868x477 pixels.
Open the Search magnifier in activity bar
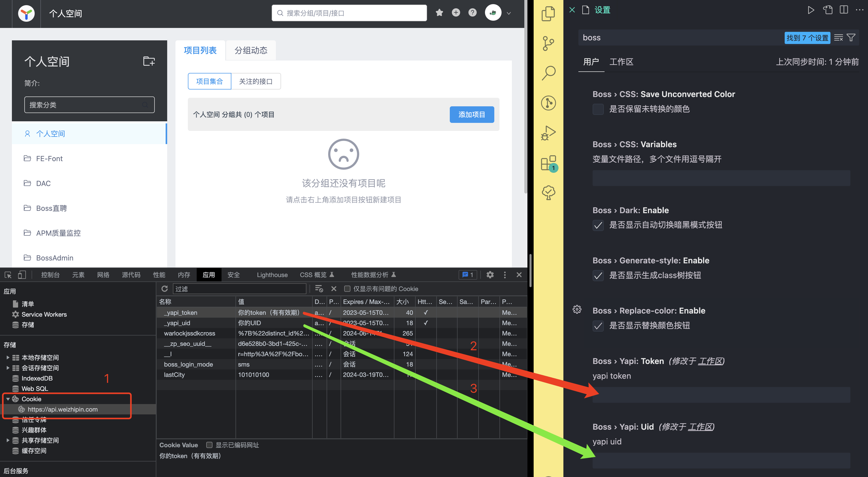coord(548,73)
